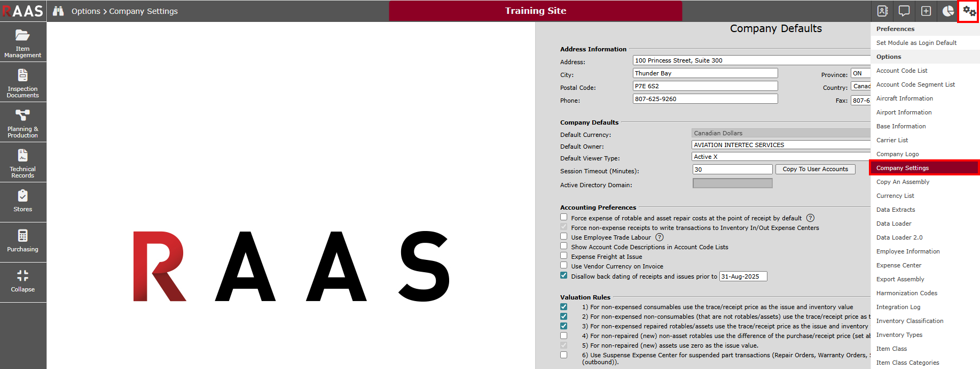980x369 pixels.
Task: Open the Country dropdown
Action: click(x=860, y=86)
